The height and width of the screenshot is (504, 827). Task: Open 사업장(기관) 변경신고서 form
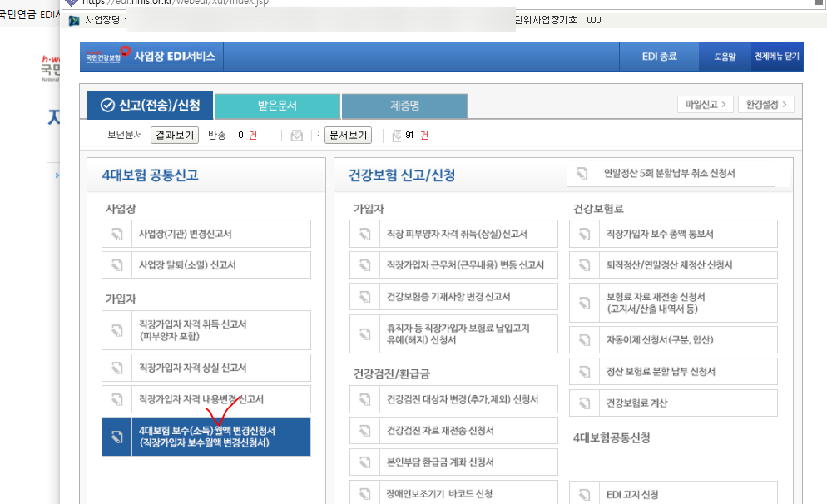[206, 234]
